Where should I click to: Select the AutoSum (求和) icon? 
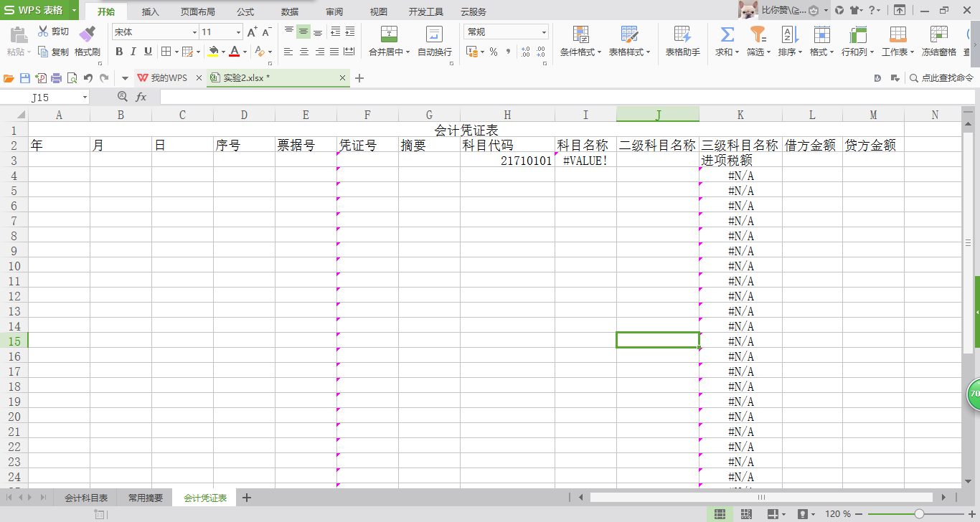pos(726,34)
